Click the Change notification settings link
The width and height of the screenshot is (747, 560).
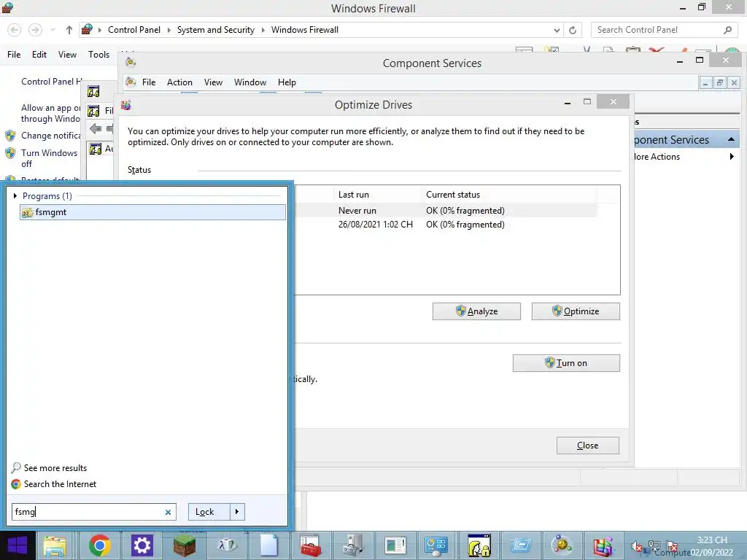[51, 135]
